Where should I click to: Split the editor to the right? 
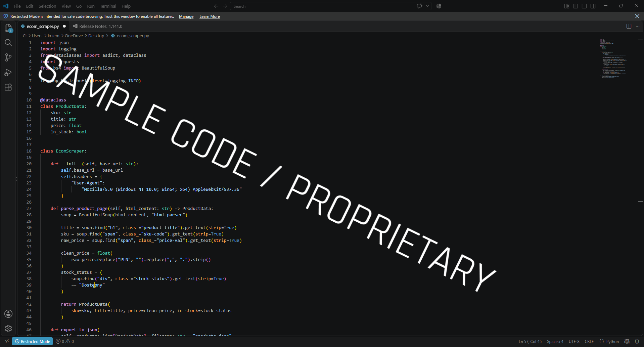click(629, 26)
